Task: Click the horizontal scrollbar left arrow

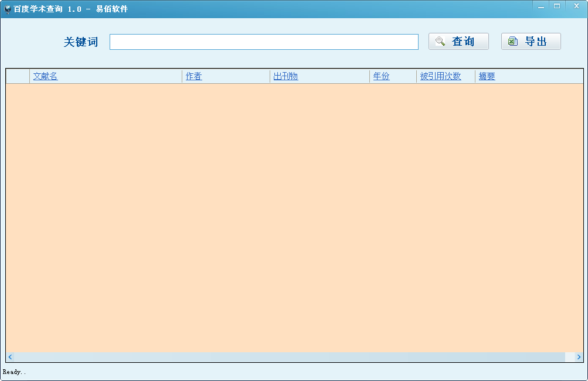Action: click(10, 357)
